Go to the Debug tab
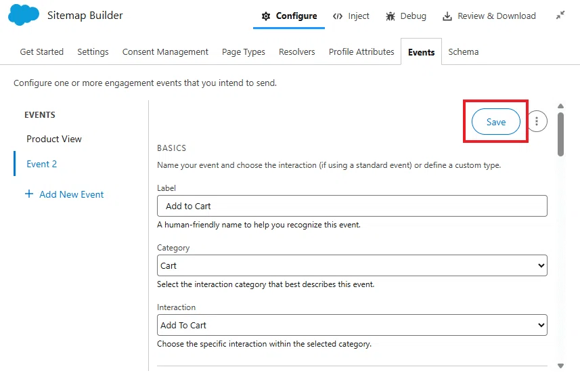 tap(406, 16)
